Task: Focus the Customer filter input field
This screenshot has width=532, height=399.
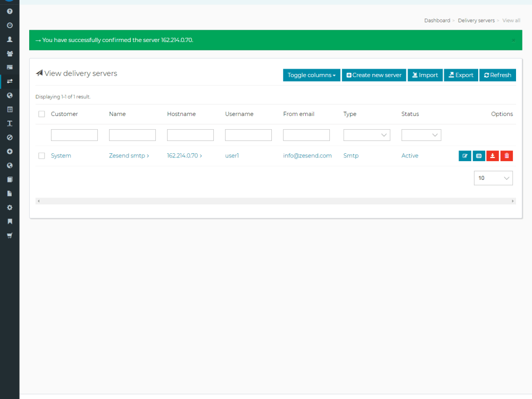Action: (x=74, y=135)
